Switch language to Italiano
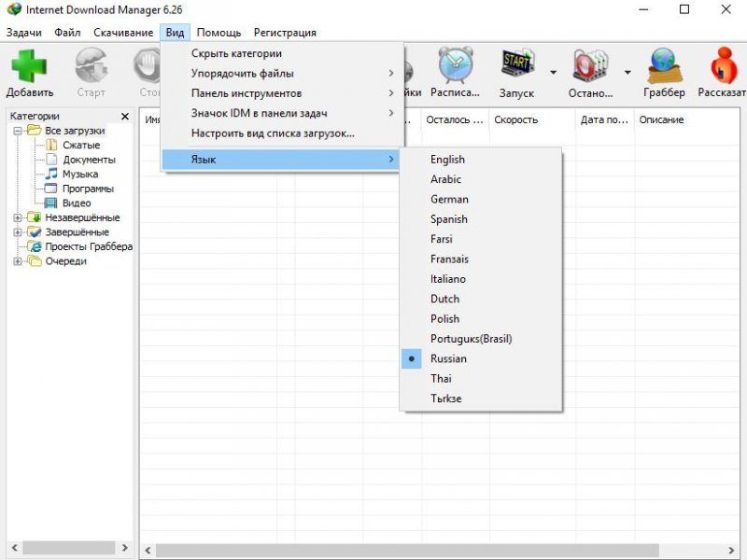This screenshot has width=747, height=560. pyautogui.click(x=481, y=279)
